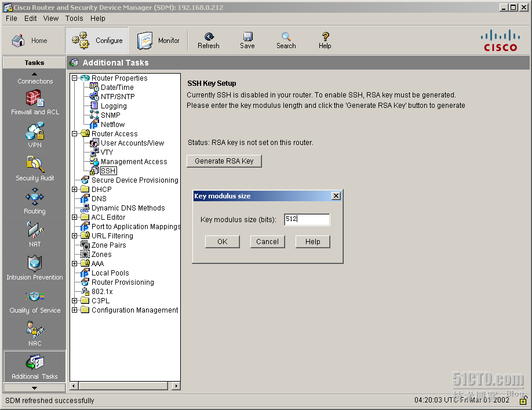Open Additional Tasks in sidebar
This screenshot has width=532, height=410.
click(35, 367)
